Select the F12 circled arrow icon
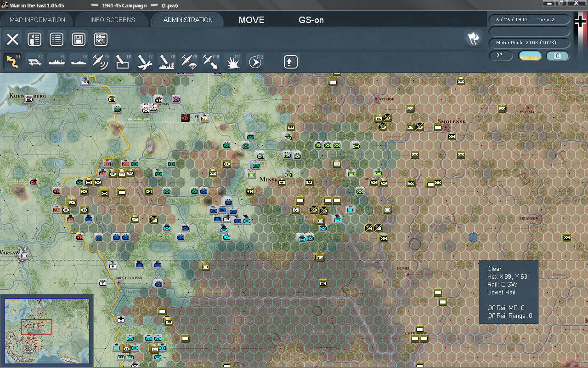 255,62
